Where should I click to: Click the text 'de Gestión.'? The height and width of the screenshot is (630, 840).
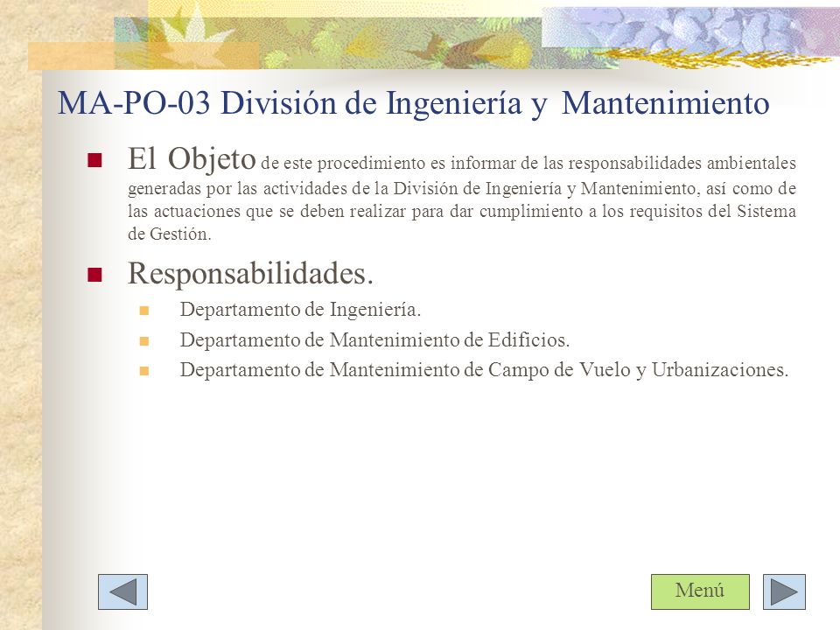coord(170,234)
